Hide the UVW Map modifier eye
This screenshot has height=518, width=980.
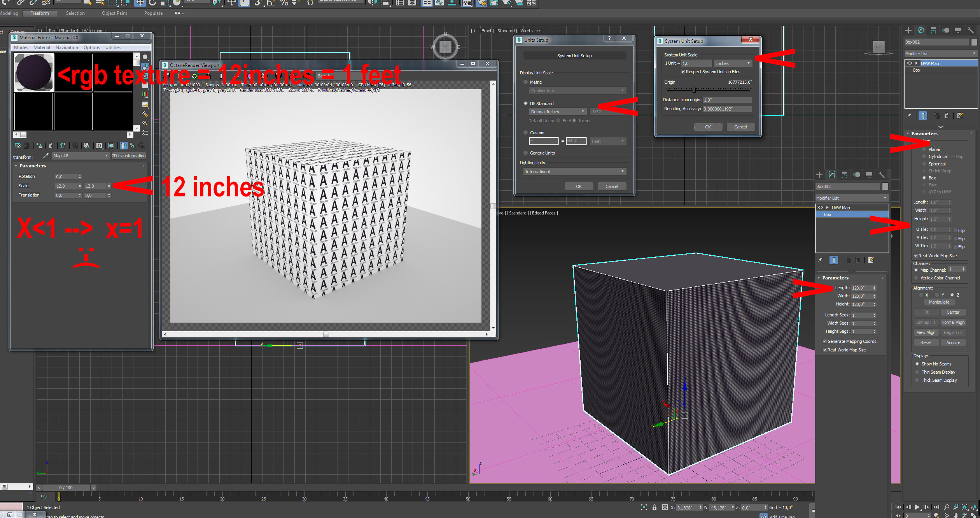909,63
